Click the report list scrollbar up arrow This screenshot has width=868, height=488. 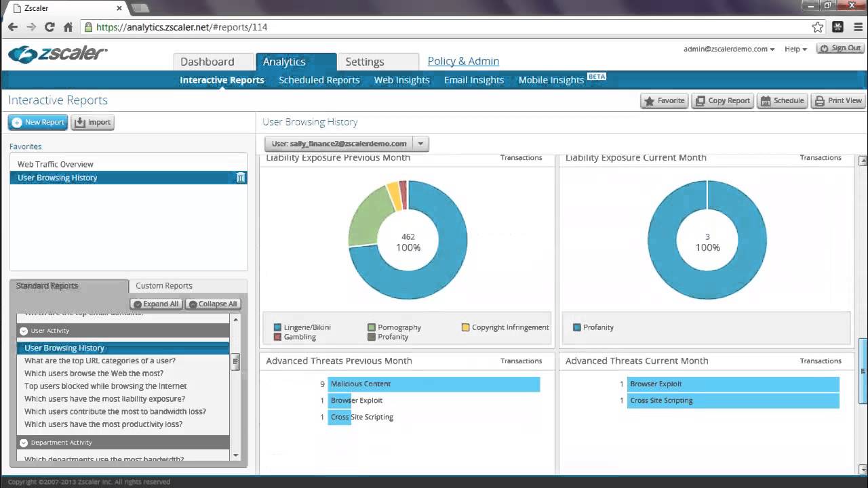(236, 319)
